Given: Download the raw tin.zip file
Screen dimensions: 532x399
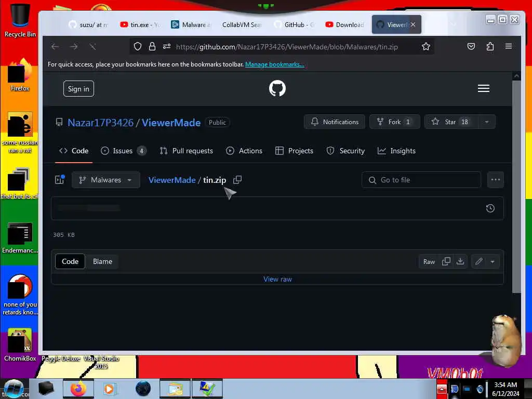Looking at the screenshot, I should click(x=460, y=262).
